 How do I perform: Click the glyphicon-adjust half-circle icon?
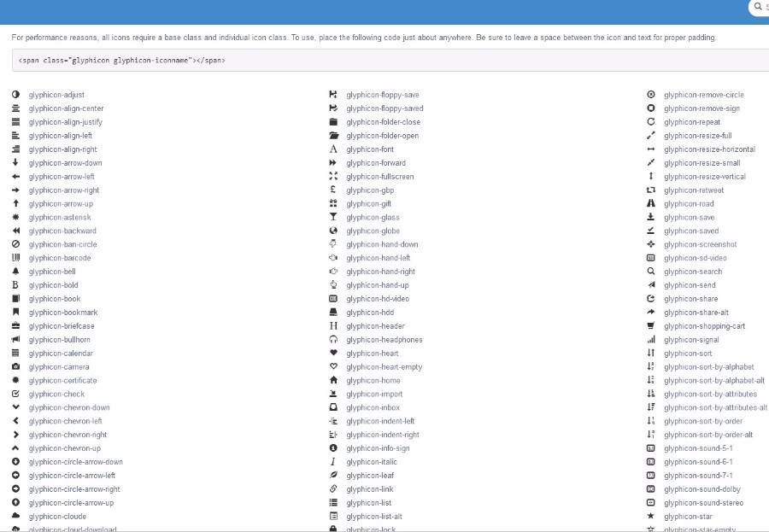(15, 94)
